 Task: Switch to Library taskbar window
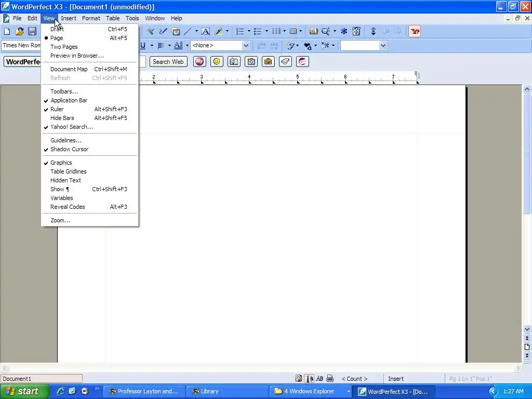[x=227, y=391]
